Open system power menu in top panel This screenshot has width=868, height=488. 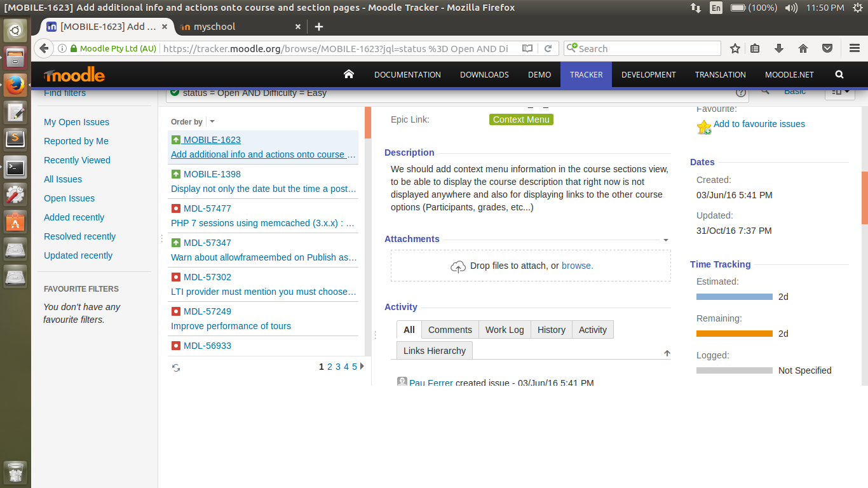[858, 8]
